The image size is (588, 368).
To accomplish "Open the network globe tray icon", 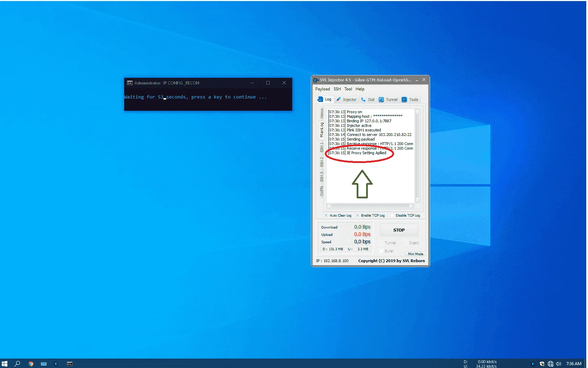I will (x=550, y=364).
